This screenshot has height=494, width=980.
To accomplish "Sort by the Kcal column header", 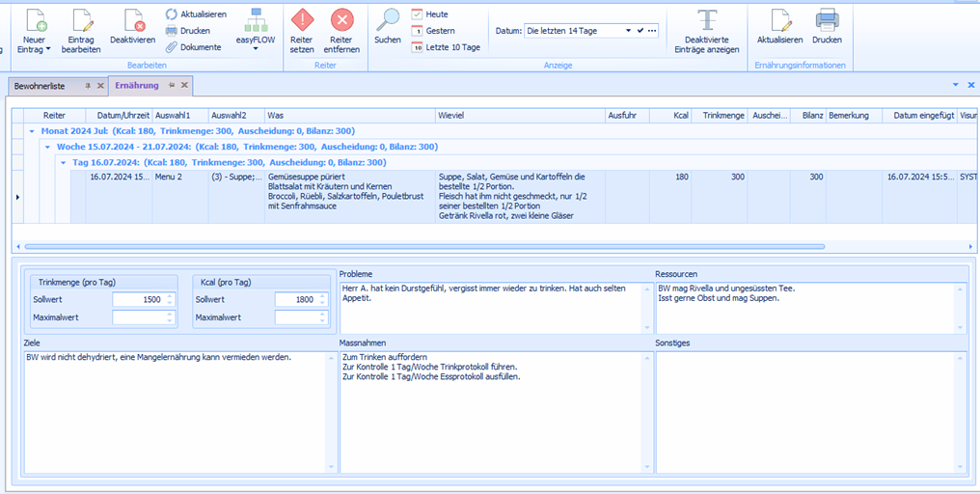I will (x=671, y=115).
